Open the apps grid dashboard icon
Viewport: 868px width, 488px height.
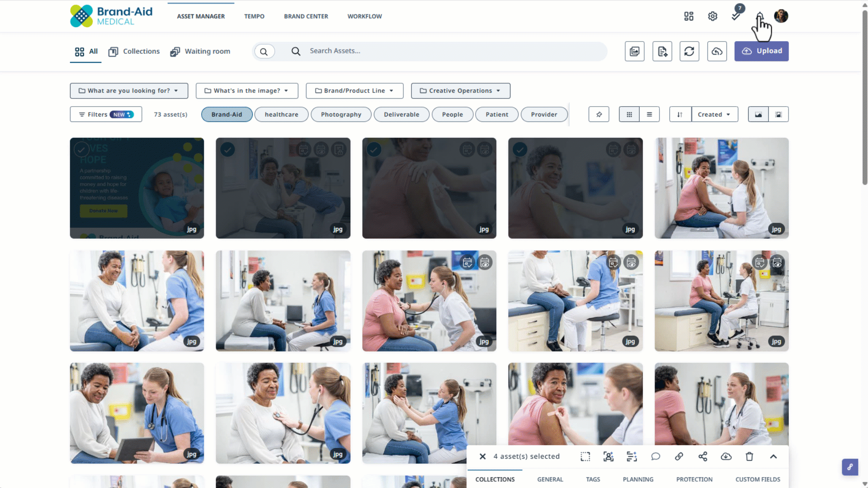click(x=689, y=16)
